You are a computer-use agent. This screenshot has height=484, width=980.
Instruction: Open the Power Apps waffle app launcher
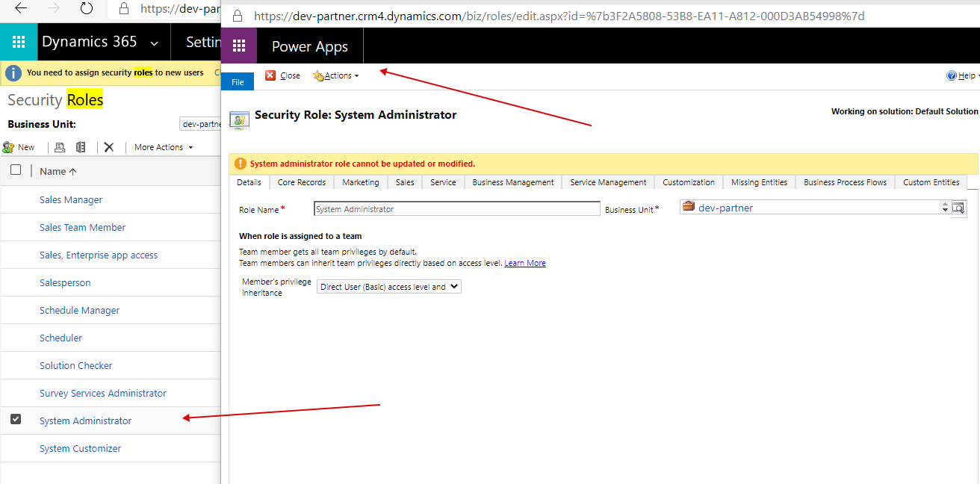[x=239, y=46]
